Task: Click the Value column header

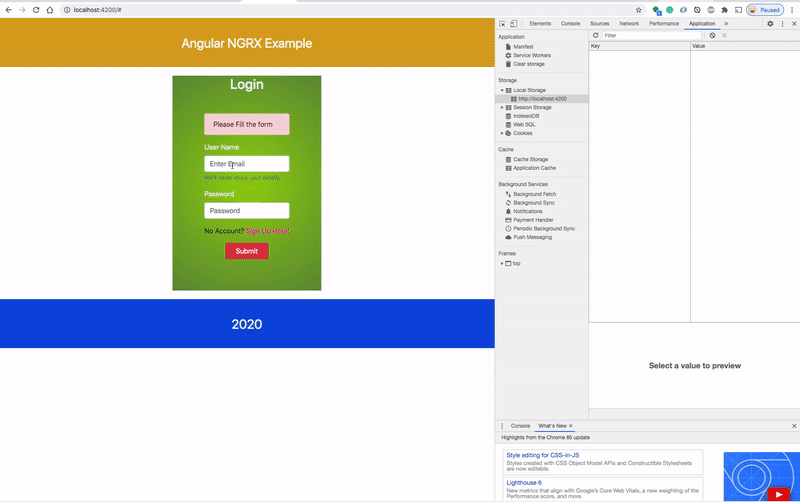Action: point(745,46)
